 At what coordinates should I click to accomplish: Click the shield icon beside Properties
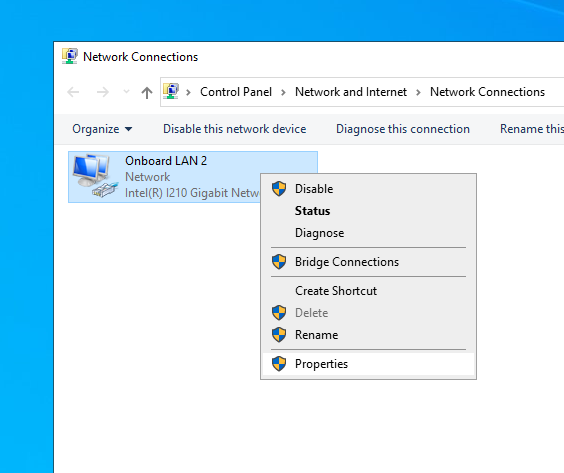[x=279, y=364]
